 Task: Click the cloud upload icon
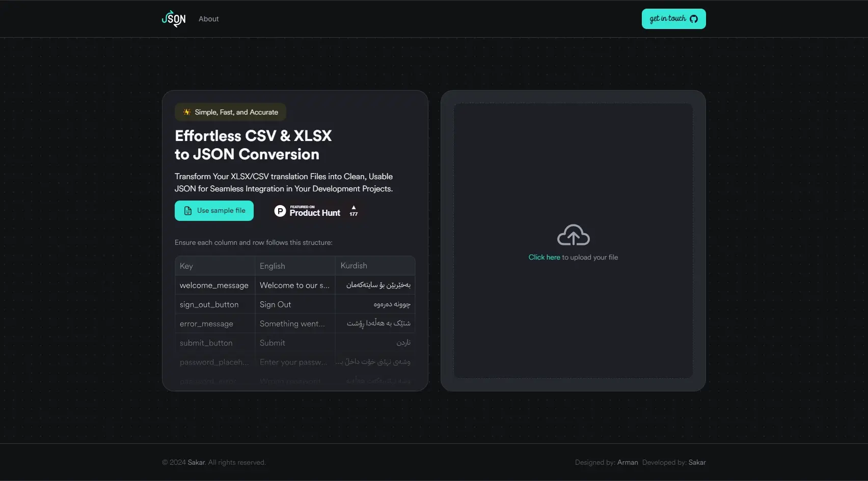(x=573, y=235)
